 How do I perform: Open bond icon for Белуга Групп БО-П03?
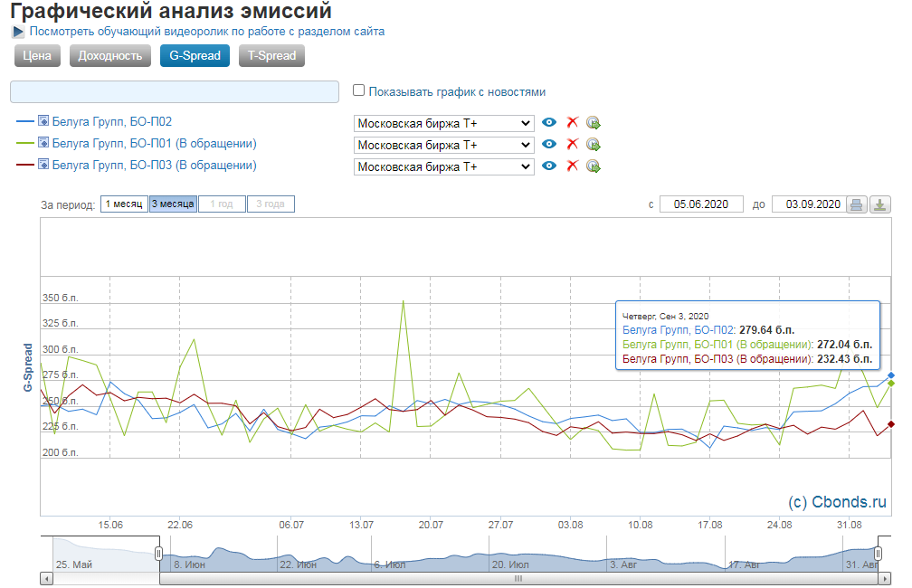click(x=43, y=165)
